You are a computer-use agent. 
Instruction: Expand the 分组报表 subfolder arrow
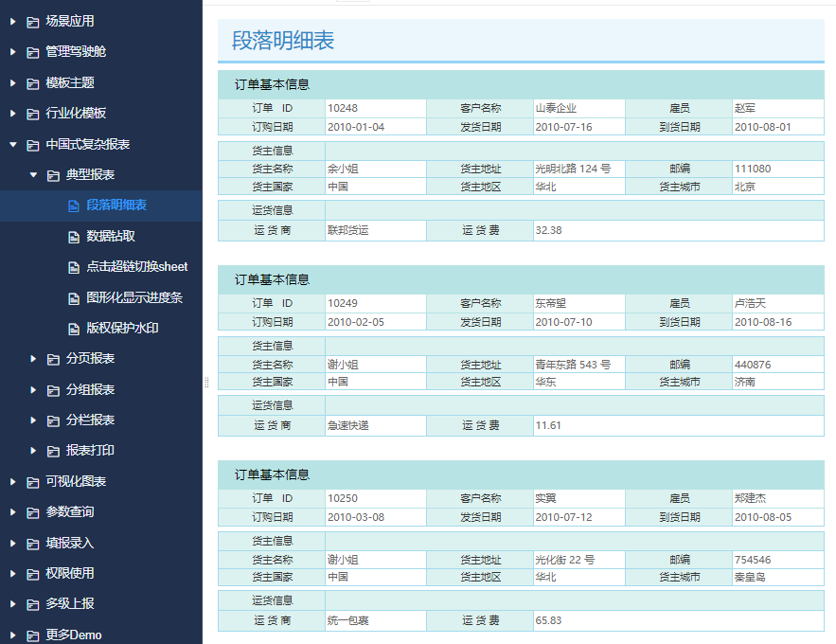click(33, 389)
